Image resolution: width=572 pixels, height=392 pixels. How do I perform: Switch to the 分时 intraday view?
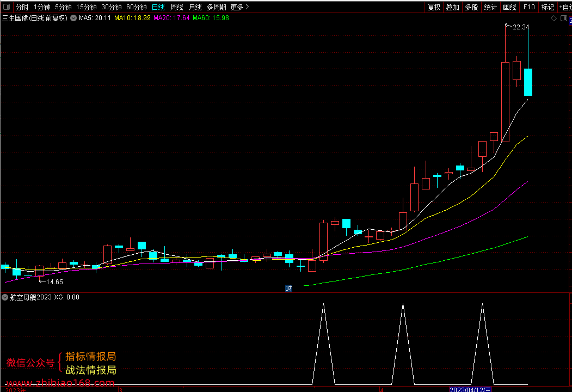[22, 7]
